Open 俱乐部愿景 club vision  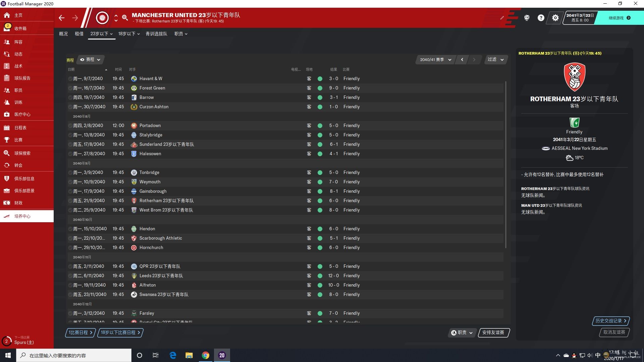pos(27,191)
